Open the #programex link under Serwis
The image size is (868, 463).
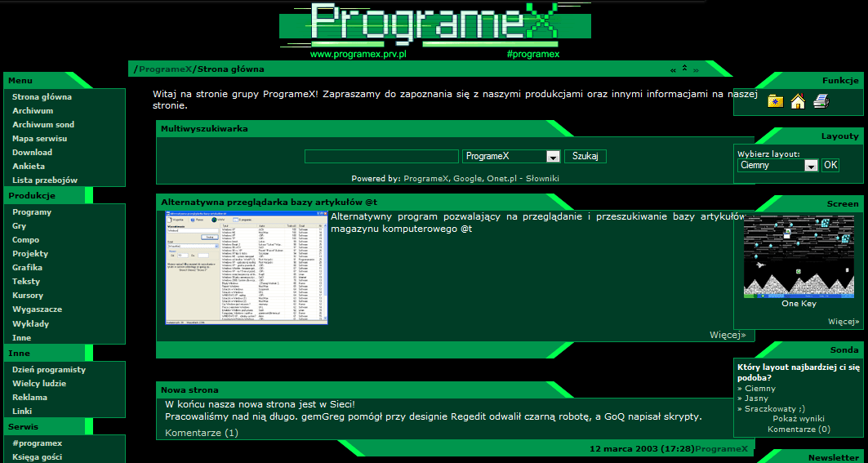37,443
